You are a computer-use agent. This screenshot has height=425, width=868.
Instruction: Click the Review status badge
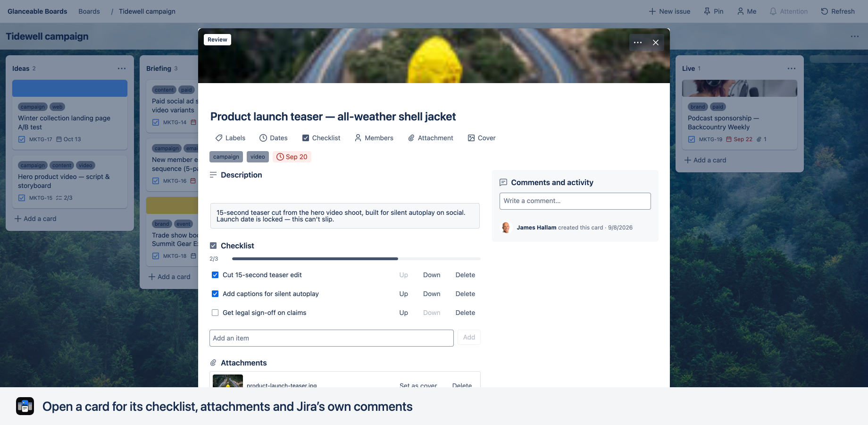point(217,40)
